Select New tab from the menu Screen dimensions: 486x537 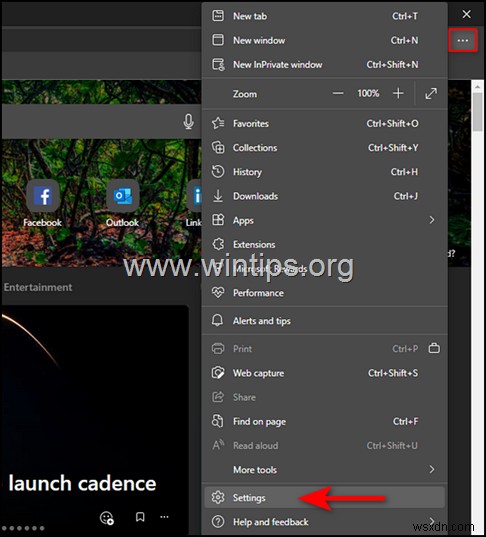324,16
